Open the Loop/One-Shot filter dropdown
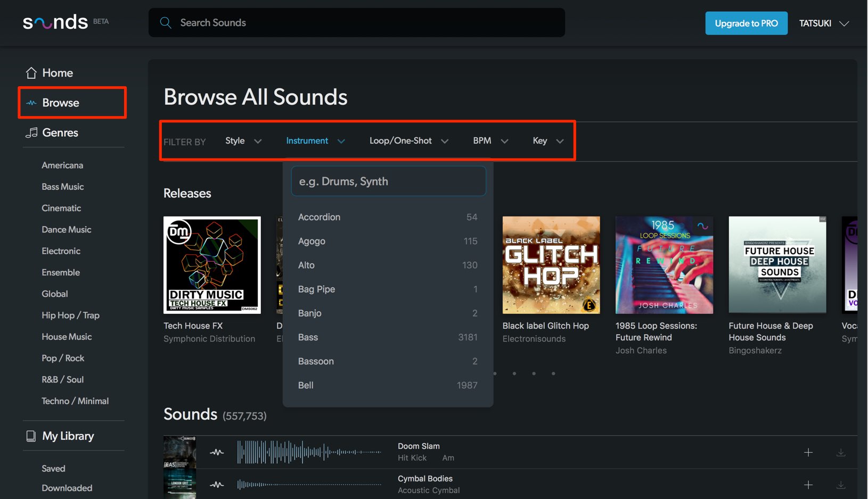 point(409,141)
